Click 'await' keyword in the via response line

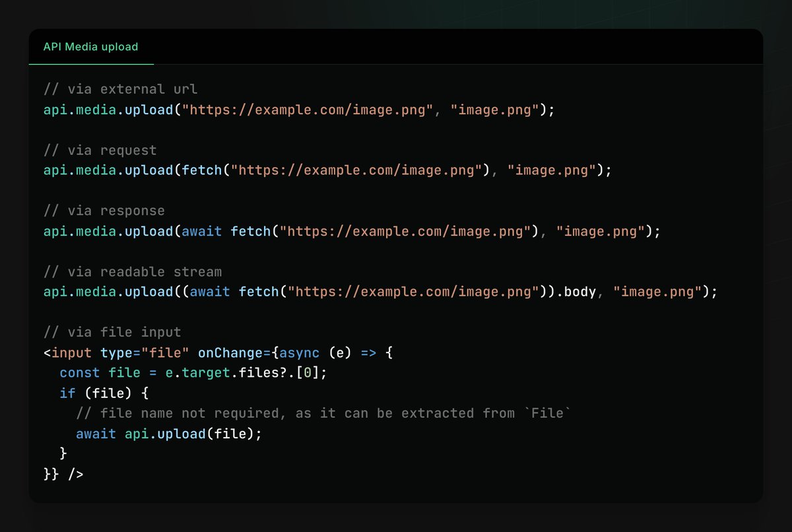tap(202, 231)
